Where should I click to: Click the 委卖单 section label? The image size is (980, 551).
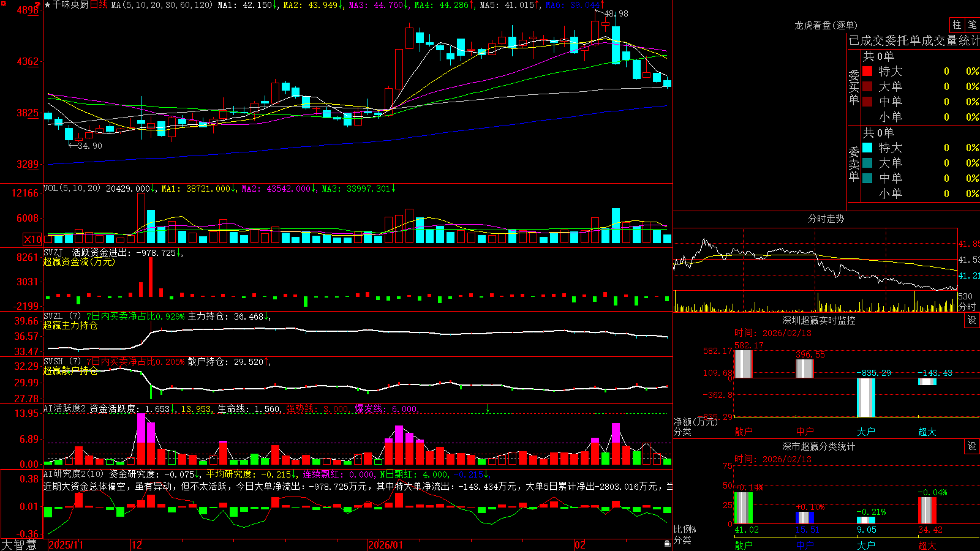[854, 163]
